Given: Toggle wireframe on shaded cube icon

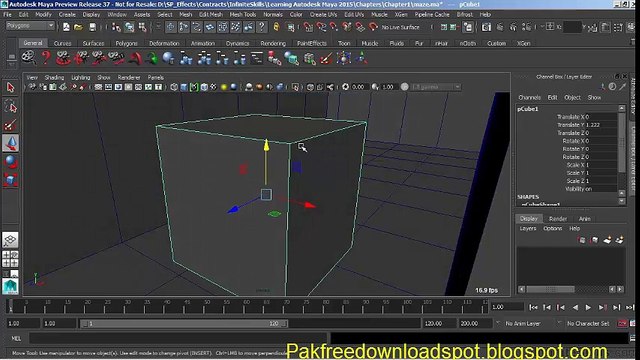Looking at the screenshot, I should pyautogui.click(x=204, y=87).
